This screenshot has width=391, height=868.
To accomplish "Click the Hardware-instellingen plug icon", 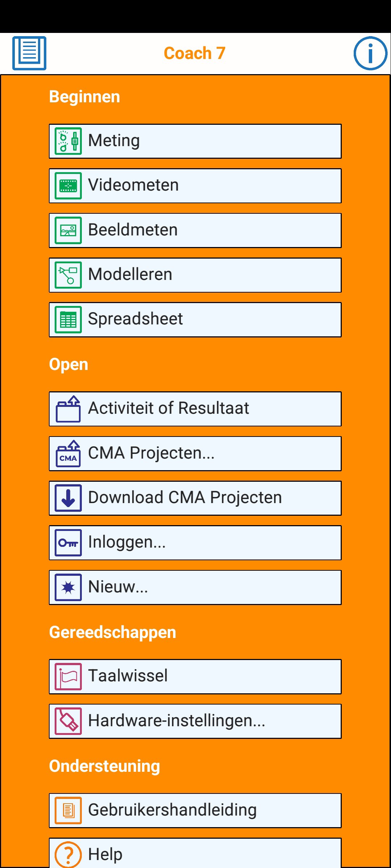I will [x=68, y=721].
